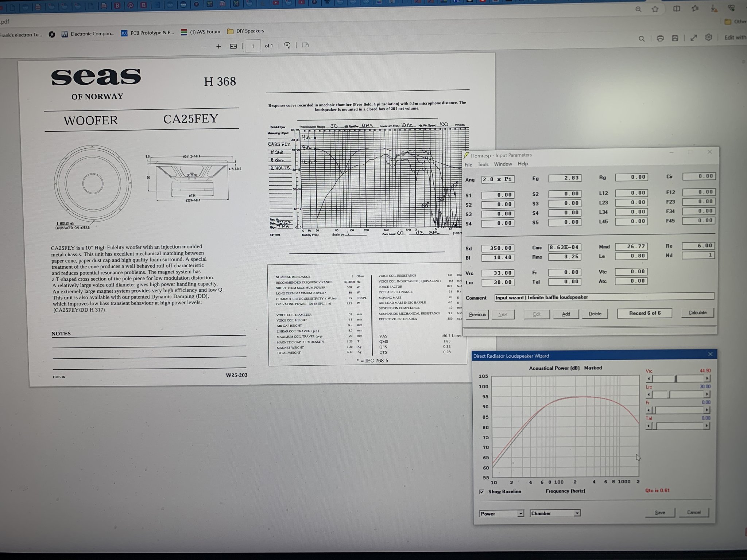Screen dimensions: 747x560
Task: Open browser essentials heart icon
Action: 731,8
